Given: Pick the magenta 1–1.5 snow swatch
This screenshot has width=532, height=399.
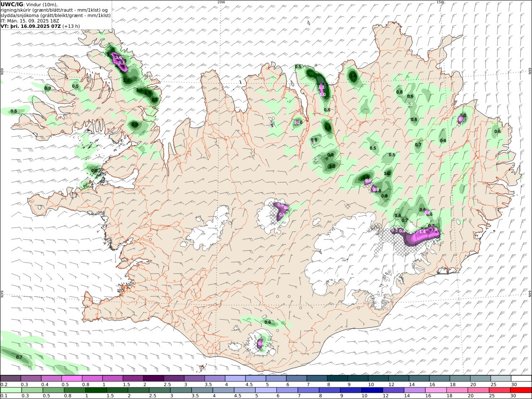Looking at the screenshot, I should 112,379.
